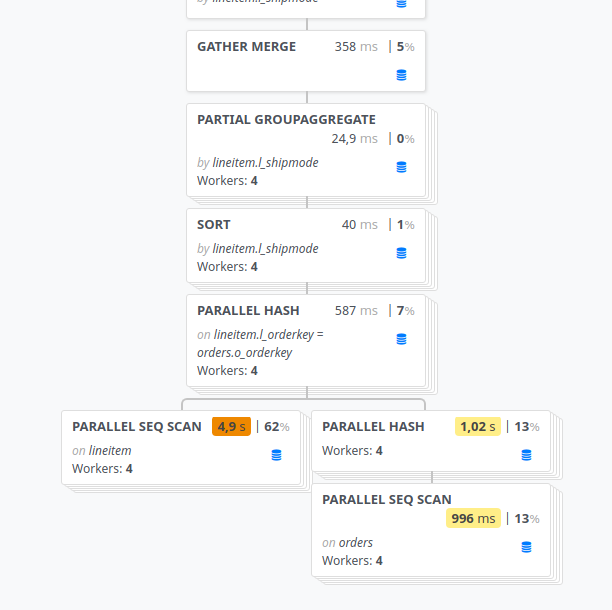
Task: Click database icon in 1,02 s Parallel Hash node
Action: pos(526,455)
